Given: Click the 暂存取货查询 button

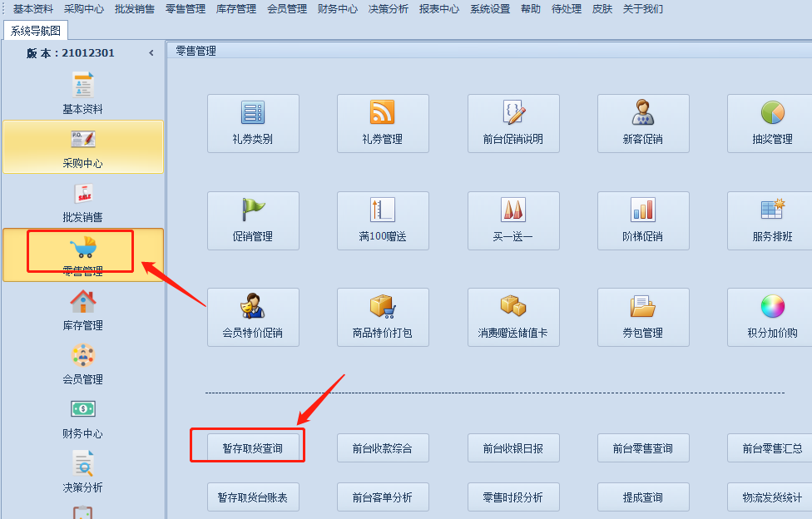Looking at the screenshot, I should [x=253, y=448].
